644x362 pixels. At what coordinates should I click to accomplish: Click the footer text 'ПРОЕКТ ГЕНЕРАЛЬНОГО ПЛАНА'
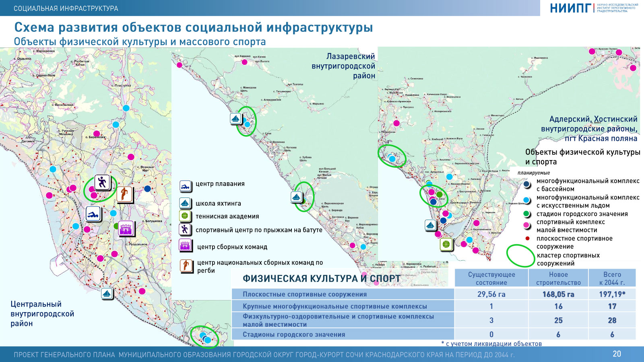click(x=64, y=355)
